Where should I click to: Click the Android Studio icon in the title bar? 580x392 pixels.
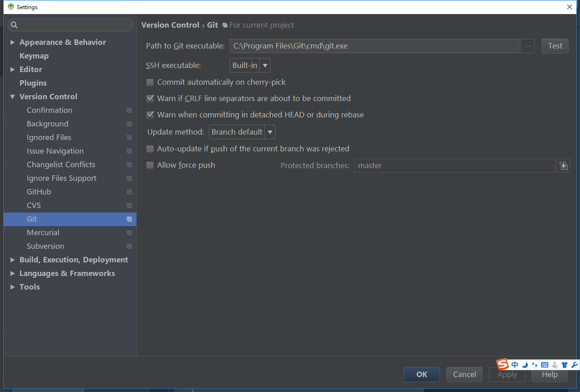pyautogui.click(x=11, y=7)
